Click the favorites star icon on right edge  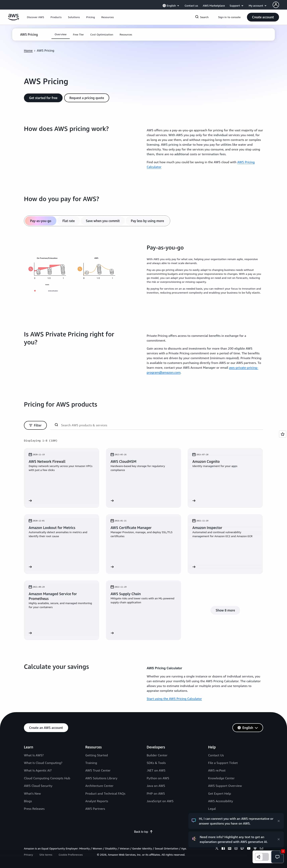[x=283, y=434]
